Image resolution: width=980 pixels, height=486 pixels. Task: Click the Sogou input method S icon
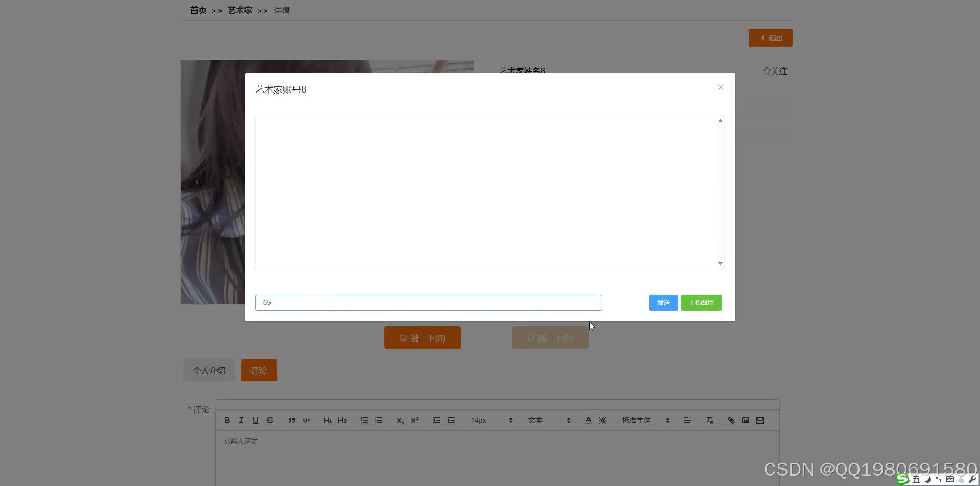click(903, 479)
